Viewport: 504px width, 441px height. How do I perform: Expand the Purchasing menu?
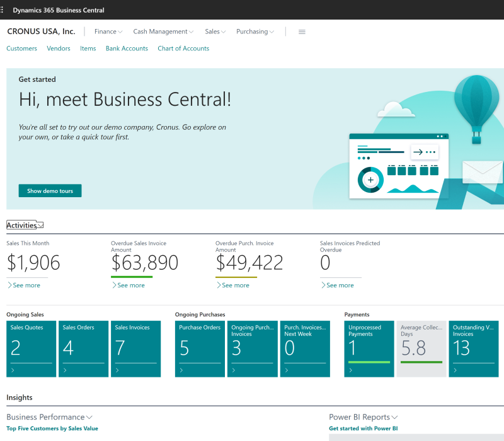255,31
